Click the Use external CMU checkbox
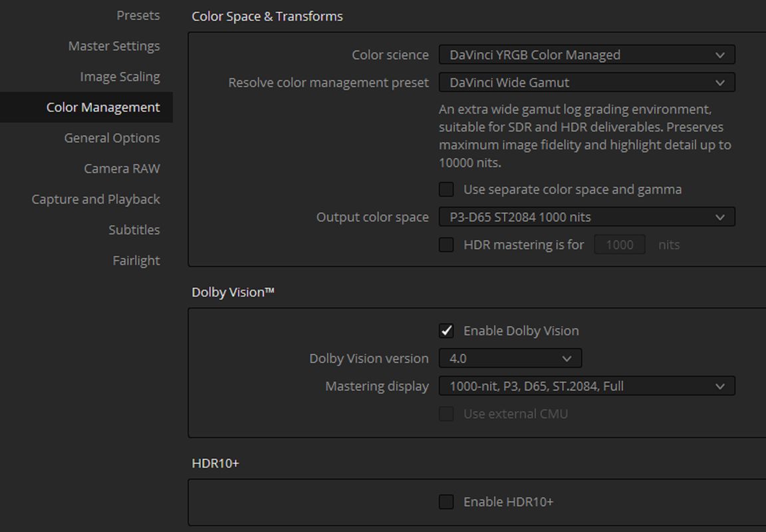Viewport: 766px width, 532px height. 446,414
